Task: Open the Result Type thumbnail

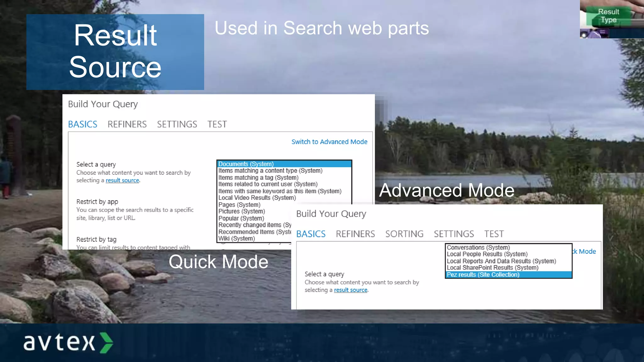Action: [x=612, y=19]
